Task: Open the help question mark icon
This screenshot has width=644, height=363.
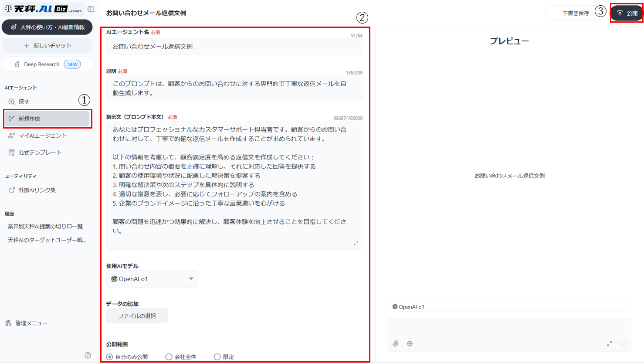Action: 88,355
